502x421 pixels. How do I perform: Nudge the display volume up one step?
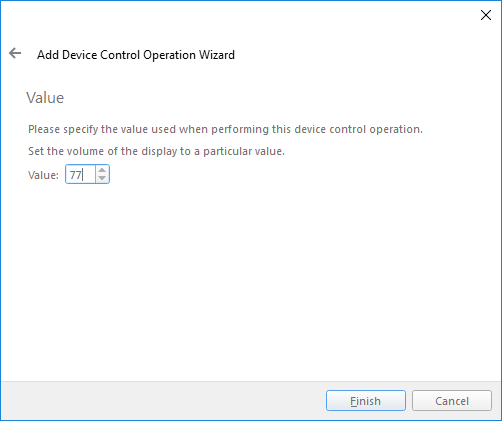click(x=102, y=170)
